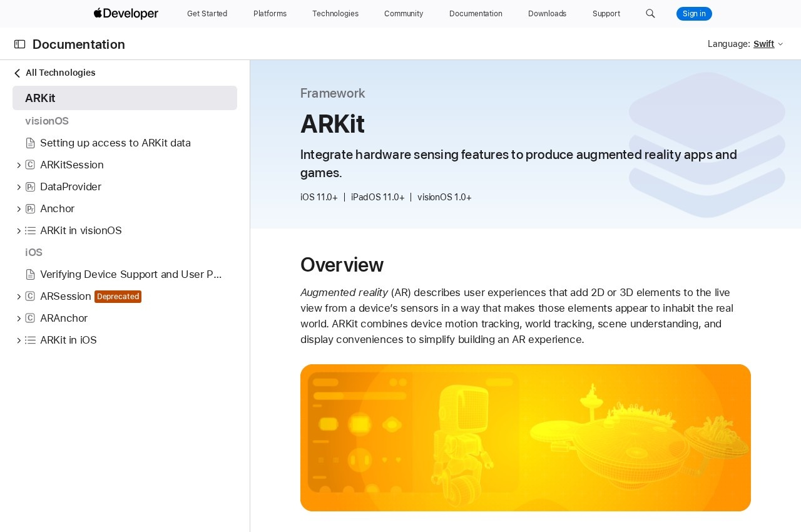Open Anchor documentation page
Screen dimensions: 801x532
point(57,208)
